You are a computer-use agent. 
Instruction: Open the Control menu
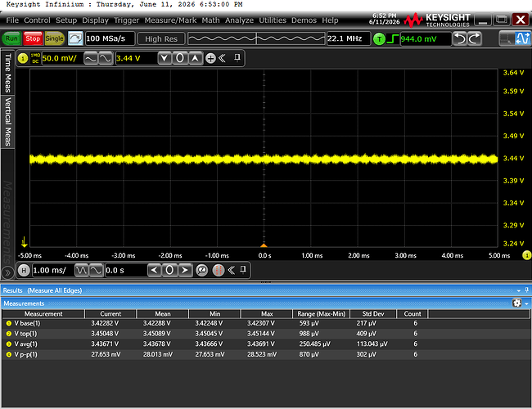(37, 20)
